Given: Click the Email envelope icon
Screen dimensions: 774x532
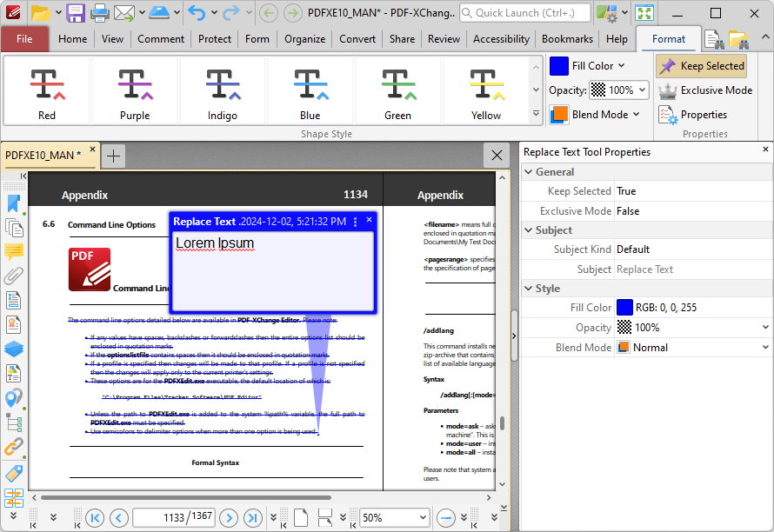Looking at the screenshot, I should pos(123,13).
